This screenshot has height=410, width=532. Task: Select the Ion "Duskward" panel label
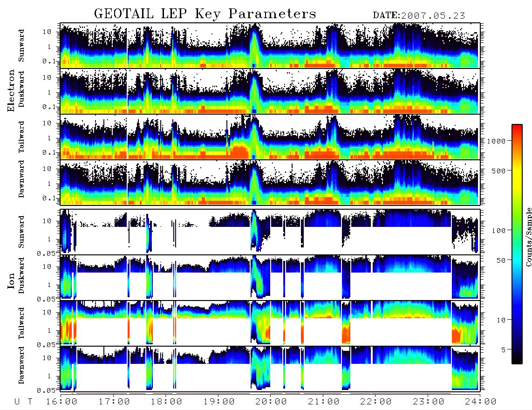21,276
